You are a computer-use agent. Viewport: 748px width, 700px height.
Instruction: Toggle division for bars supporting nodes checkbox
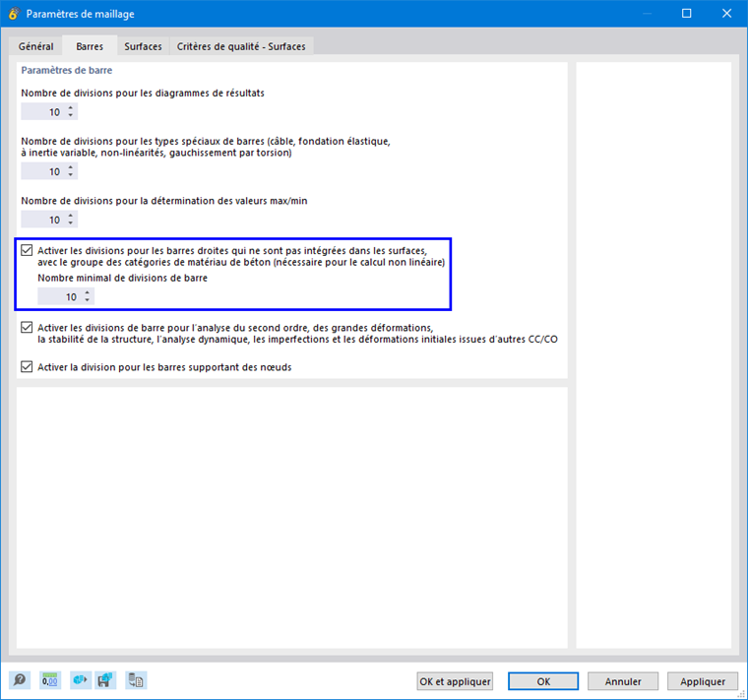click(27, 366)
